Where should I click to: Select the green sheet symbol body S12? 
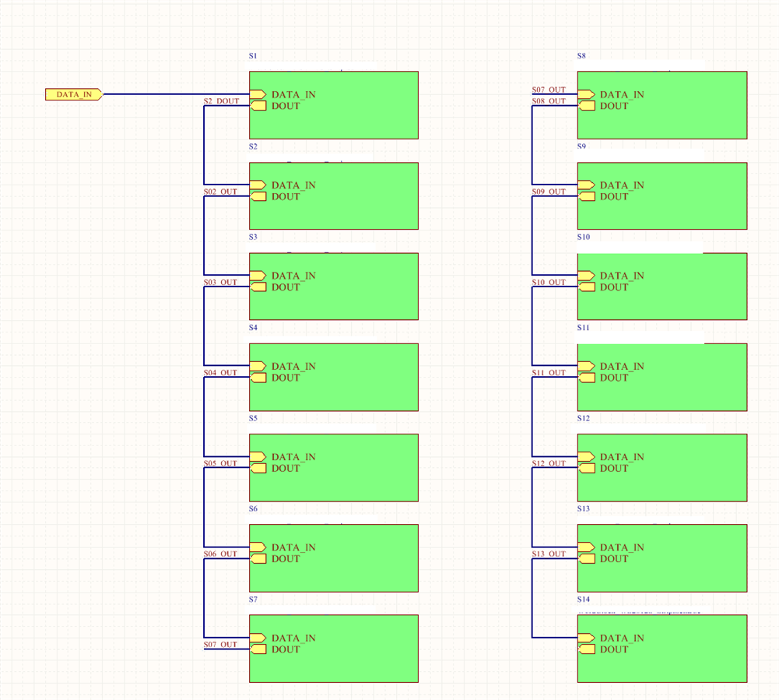point(662,468)
